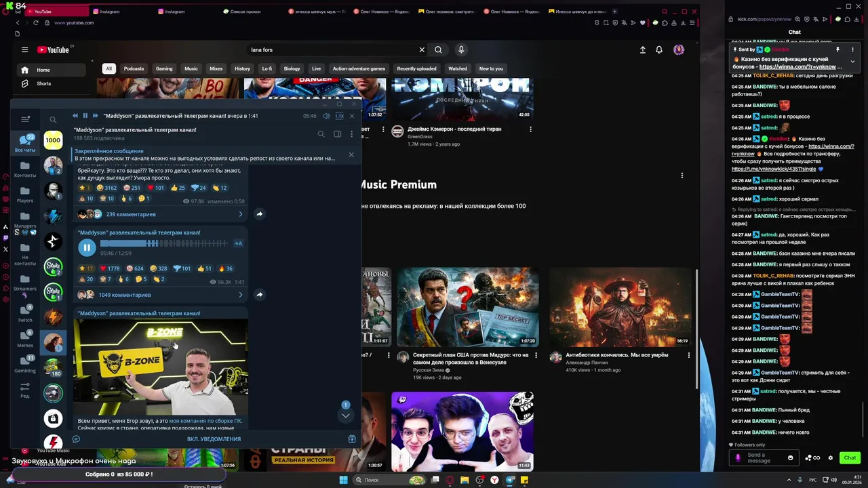Share the post with 239 comments

click(x=259, y=214)
